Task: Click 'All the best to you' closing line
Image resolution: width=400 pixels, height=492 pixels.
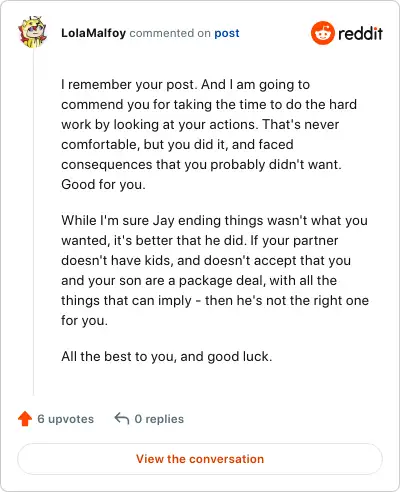Action: (x=167, y=357)
